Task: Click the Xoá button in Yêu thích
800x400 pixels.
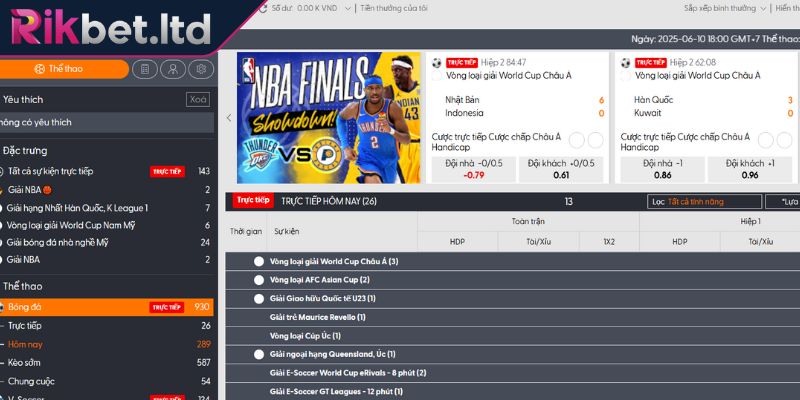Action: click(x=198, y=99)
